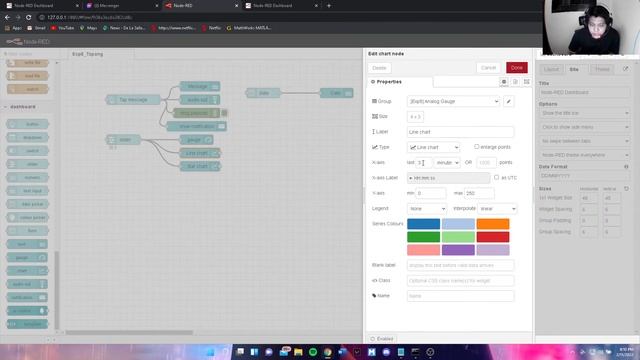Switch to the Layout tab in dashboard sidebar

551,69
